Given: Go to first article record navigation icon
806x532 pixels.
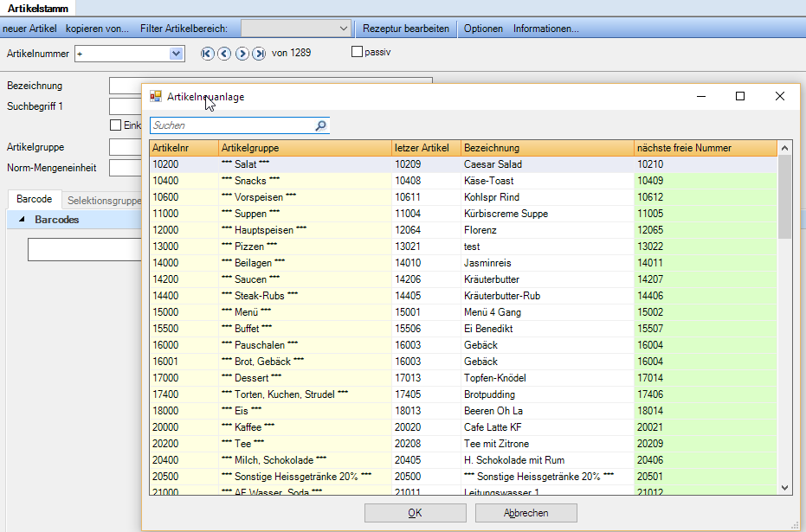Looking at the screenshot, I should 207,54.
